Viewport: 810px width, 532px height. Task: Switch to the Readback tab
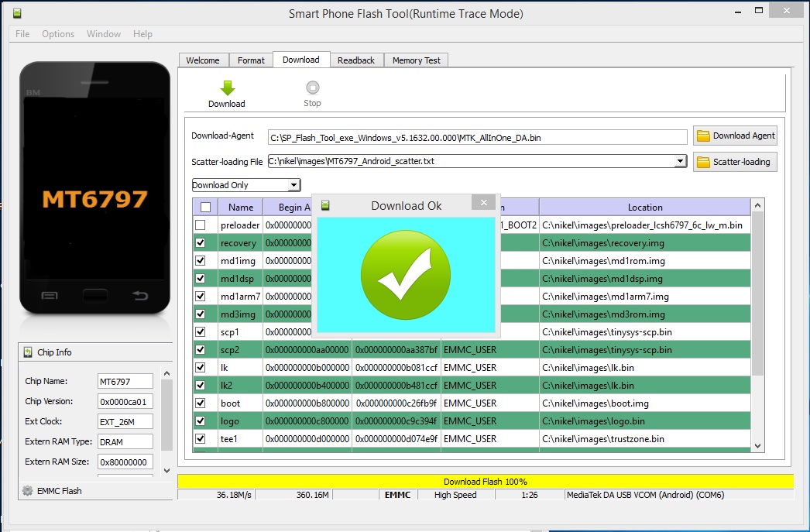[356, 60]
